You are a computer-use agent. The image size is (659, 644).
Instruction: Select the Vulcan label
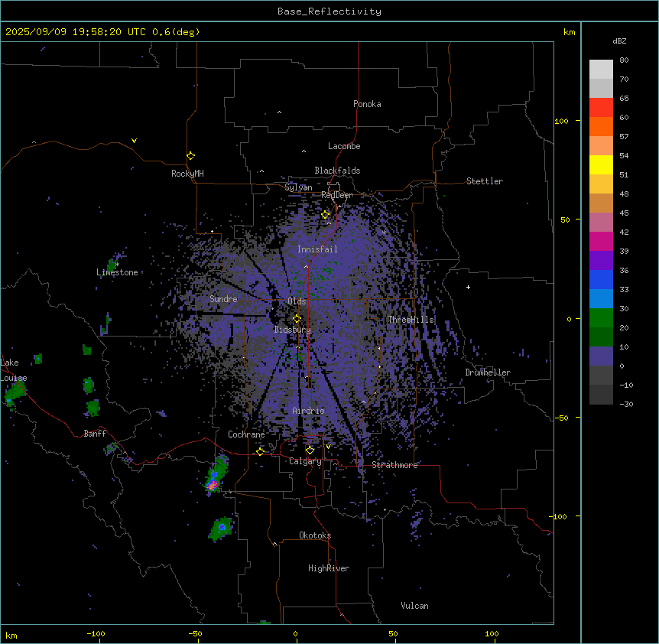[x=415, y=606]
